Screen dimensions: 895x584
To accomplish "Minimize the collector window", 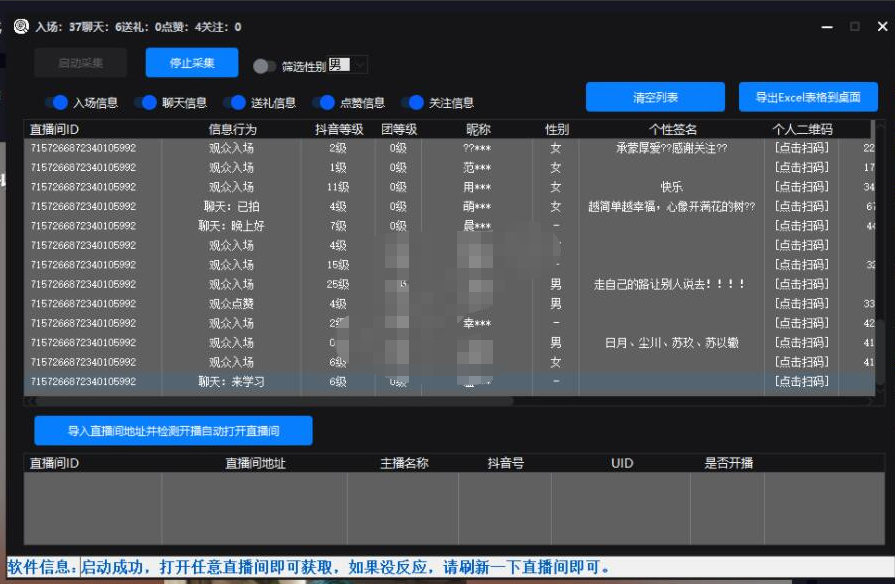I will point(826,27).
